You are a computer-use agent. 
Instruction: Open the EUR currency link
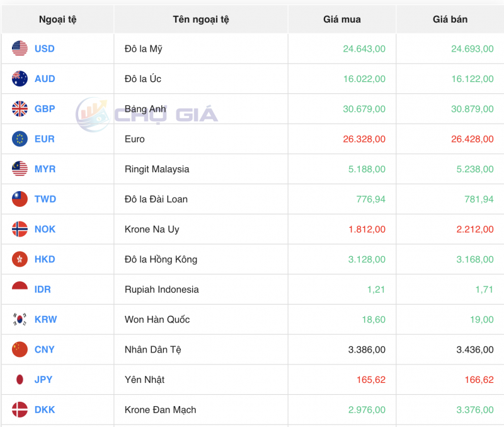pos(44,139)
